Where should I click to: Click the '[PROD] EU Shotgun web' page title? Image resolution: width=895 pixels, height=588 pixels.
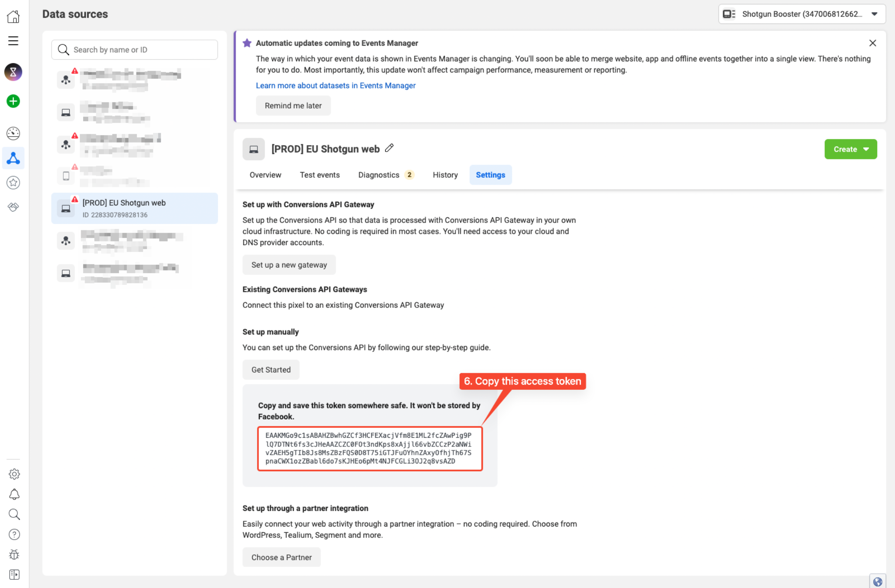(x=325, y=149)
